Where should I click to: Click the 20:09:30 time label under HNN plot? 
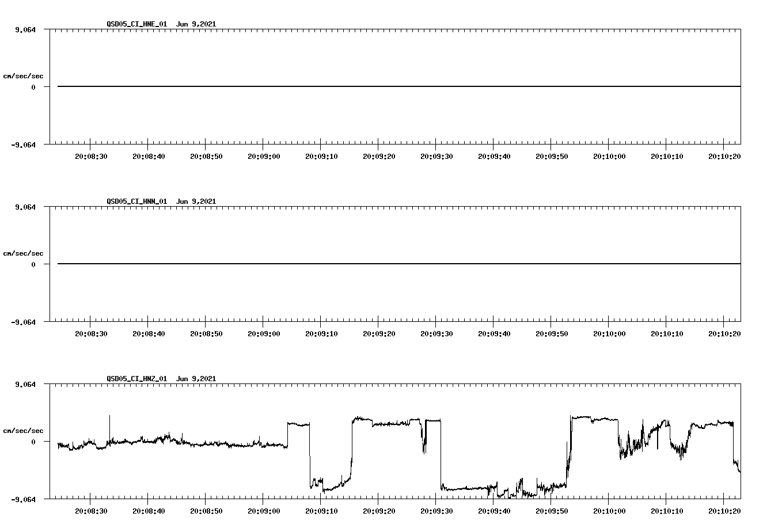coord(436,334)
